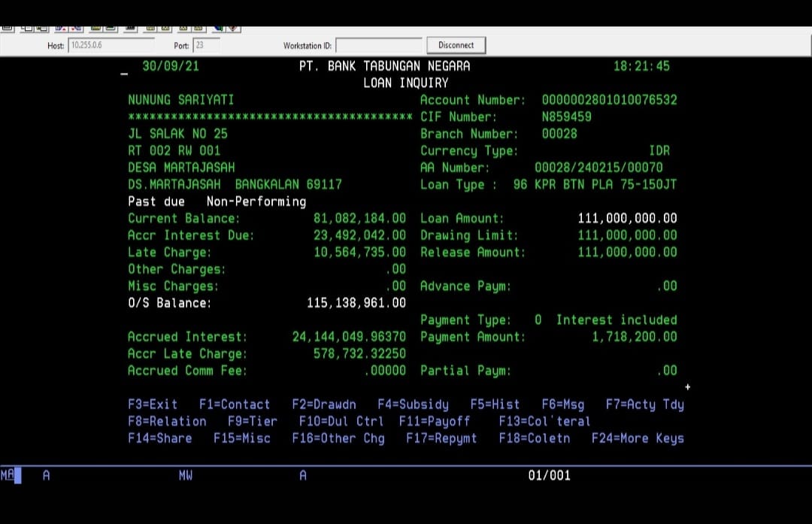Viewport: 812px width, 524px height.
Task: Click the Disconnect button
Action: click(456, 45)
